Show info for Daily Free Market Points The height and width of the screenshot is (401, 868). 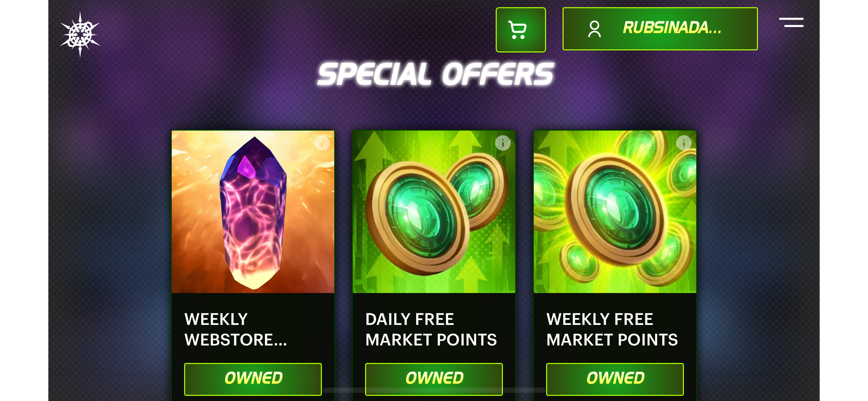point(503,143)
